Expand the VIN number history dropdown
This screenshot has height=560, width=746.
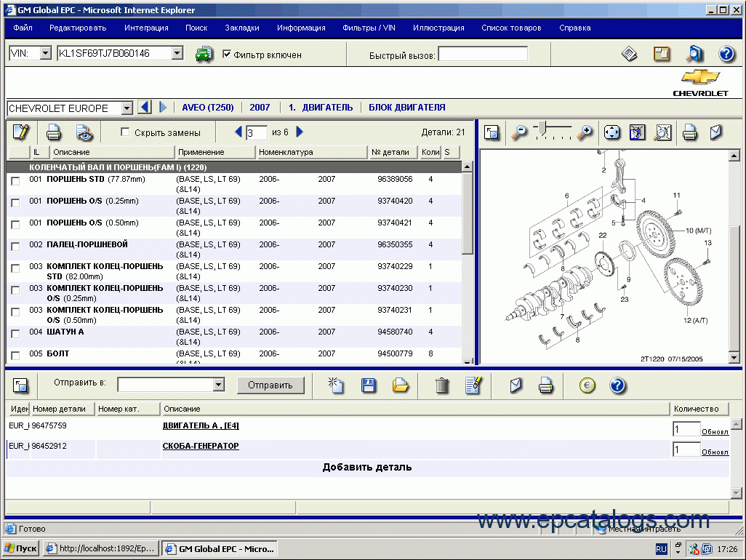[177, 53]
